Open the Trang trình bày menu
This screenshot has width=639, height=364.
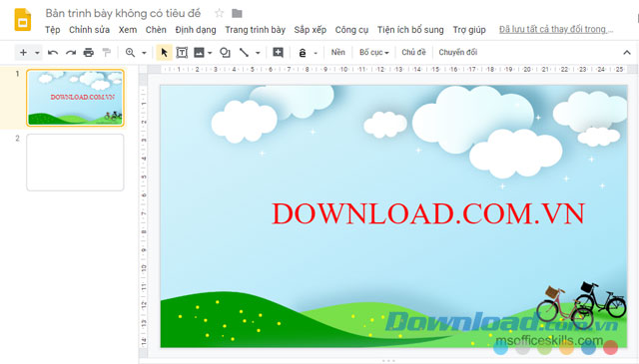click(256, 30)
